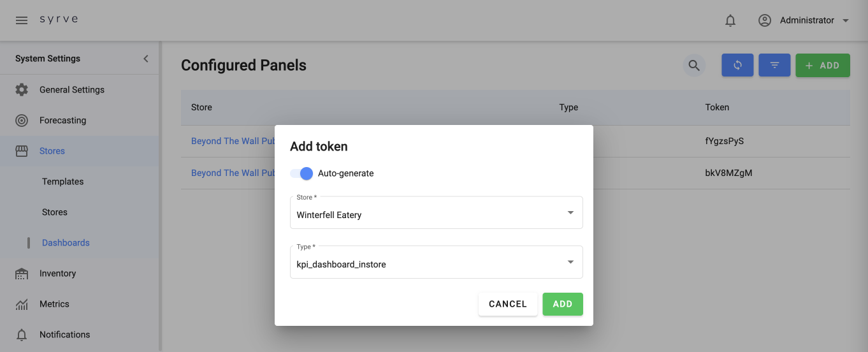This screenshot has width=868, height=352.
Task: Click the Inventory sidebar icon
Action: (22, 274)
